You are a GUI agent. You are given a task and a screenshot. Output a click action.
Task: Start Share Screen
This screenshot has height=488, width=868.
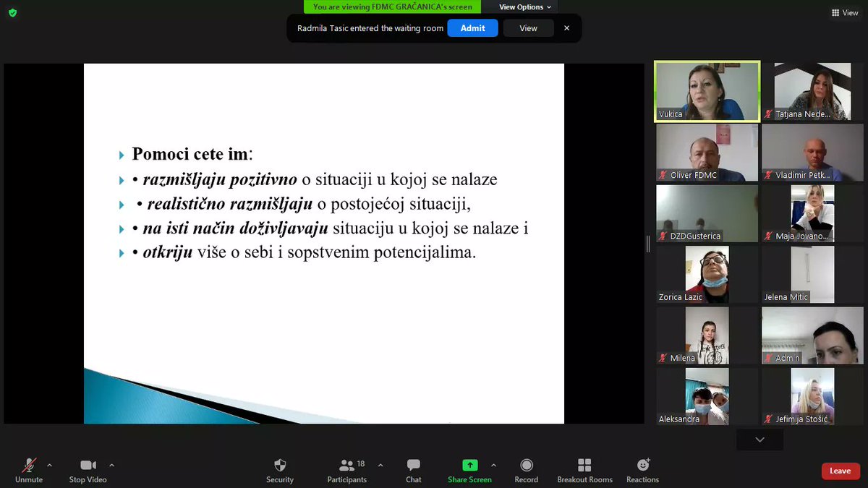click(x=469, y=470)
